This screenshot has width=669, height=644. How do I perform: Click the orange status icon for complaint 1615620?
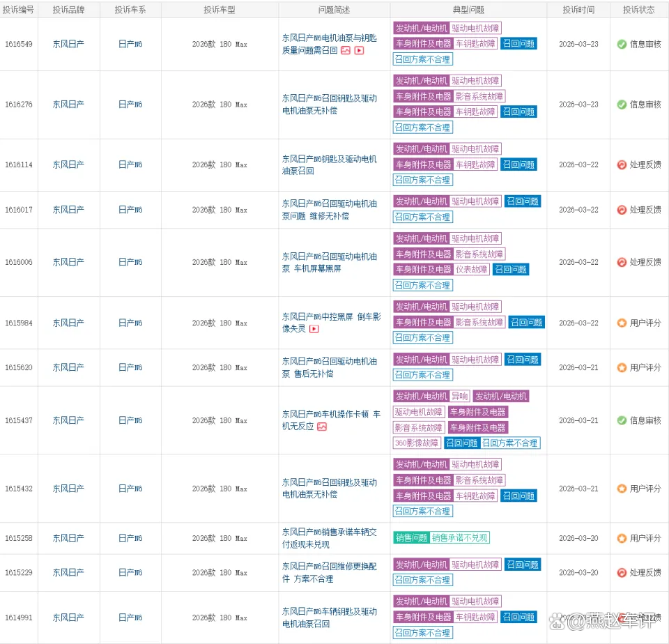click(x=622, y=367)
